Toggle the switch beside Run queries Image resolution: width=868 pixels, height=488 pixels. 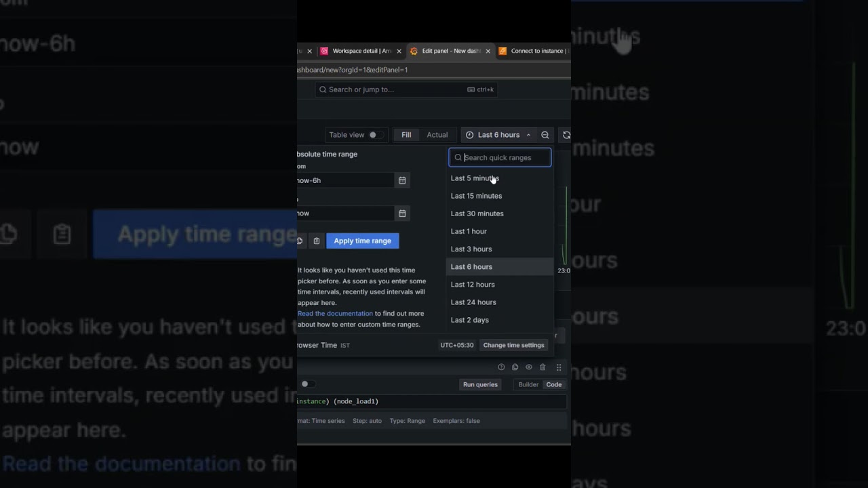309,384
